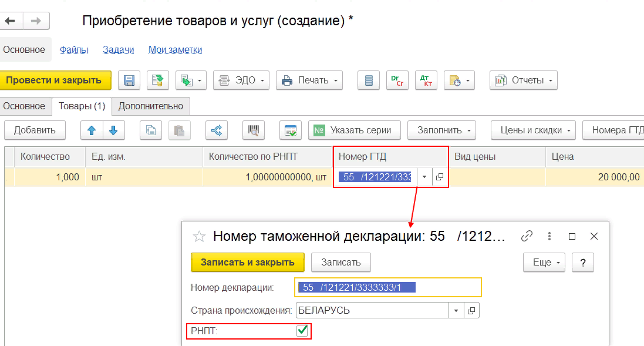
Task: Click the Номер декларации input field
Action: 387,287
